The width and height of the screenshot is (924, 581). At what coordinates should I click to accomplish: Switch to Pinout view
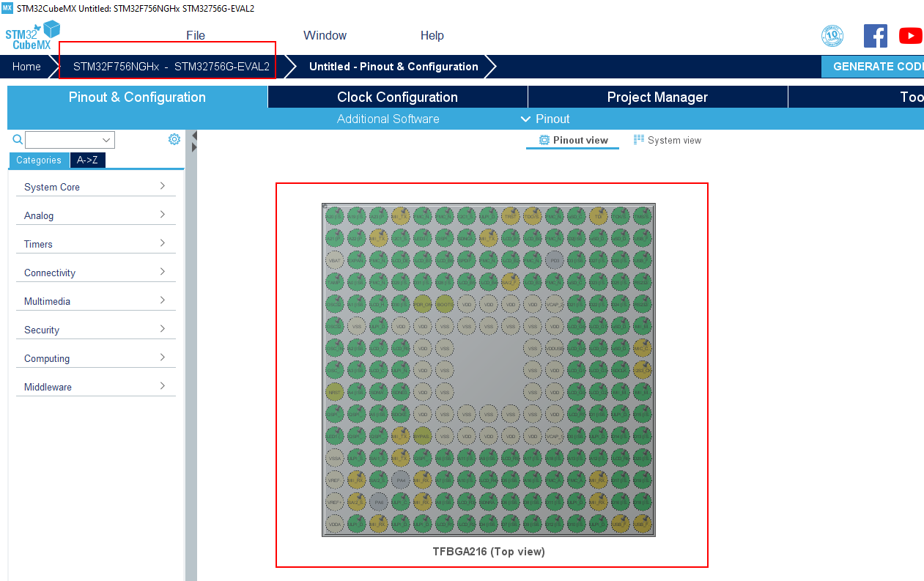(x=573, y=140)
